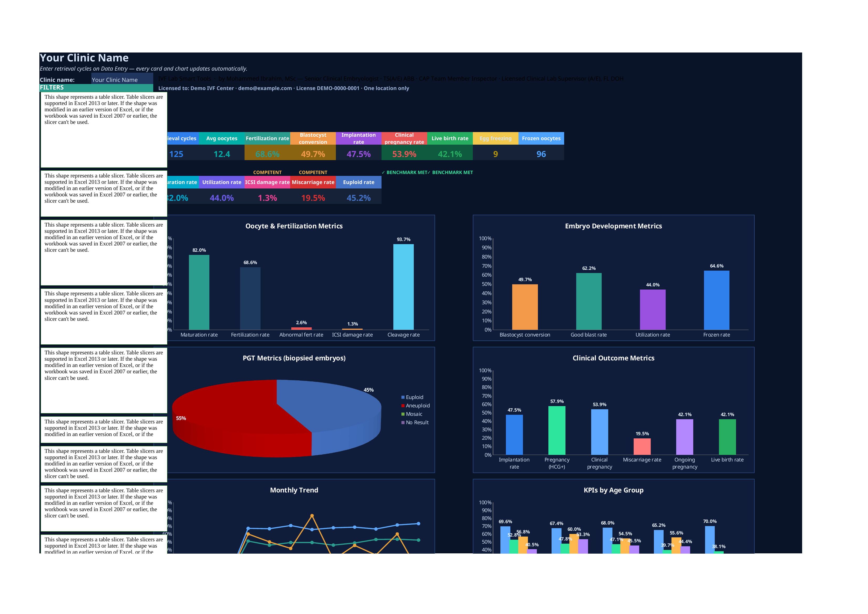Viewport: 868px width, 614px height.
Task: Select the Miscarriage rate KPI card header
Action: [x=313, y=182]
